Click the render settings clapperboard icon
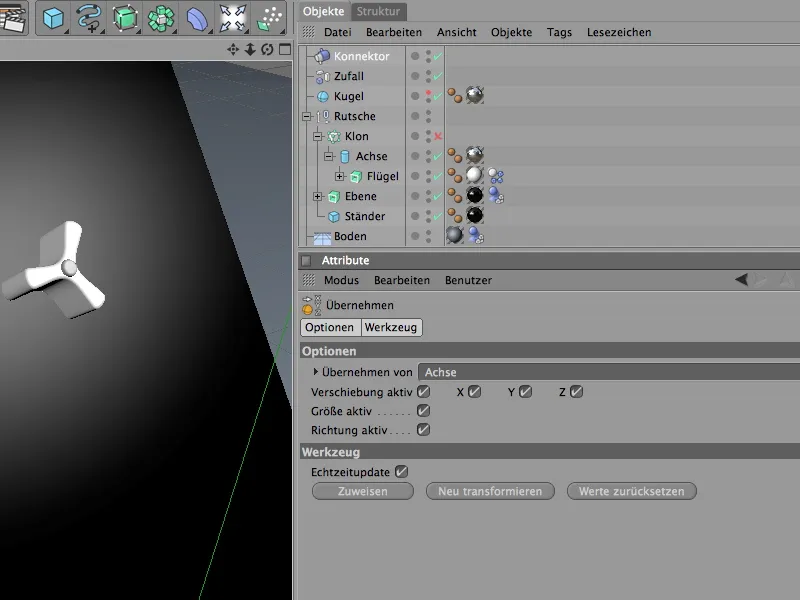800x600 pixels. pos(12,18)
